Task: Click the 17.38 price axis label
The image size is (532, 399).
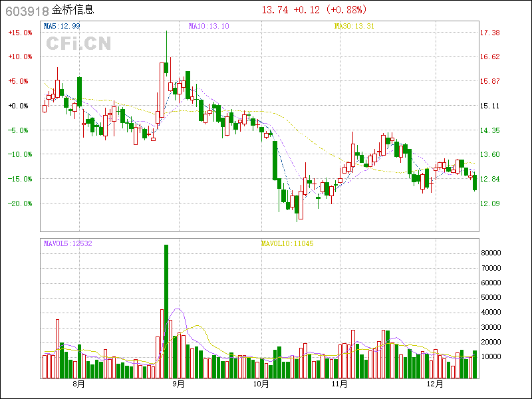Action: coord(491,33)
